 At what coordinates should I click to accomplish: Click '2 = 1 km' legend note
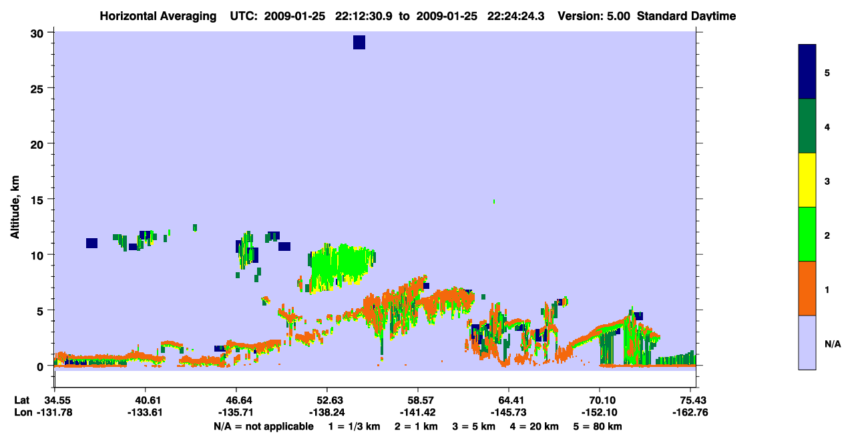point(416,426)
